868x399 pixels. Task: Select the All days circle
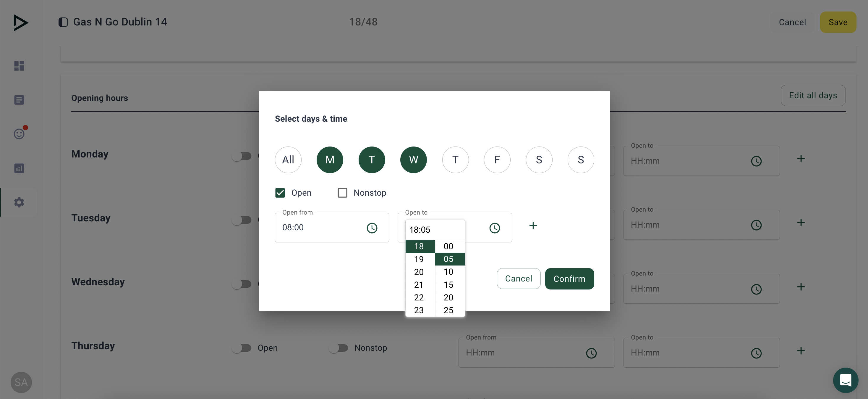(x=288, y=160)
